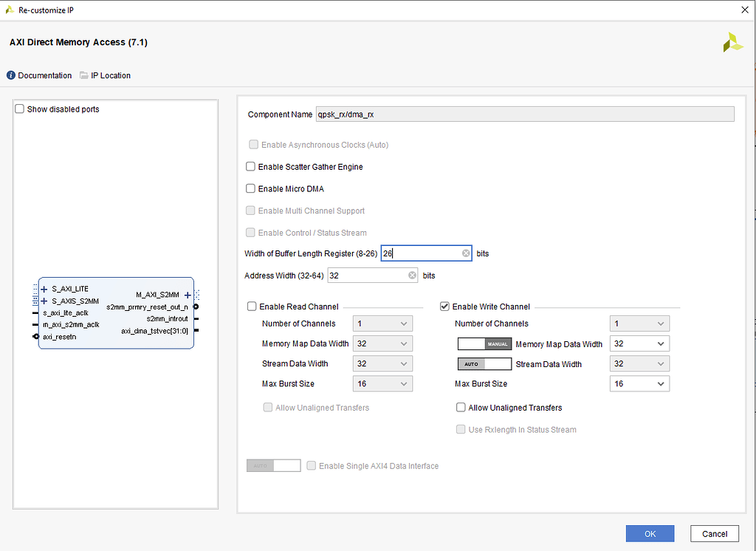Clear the Width of Buffer Length Register field

click(x=466, y=253)
